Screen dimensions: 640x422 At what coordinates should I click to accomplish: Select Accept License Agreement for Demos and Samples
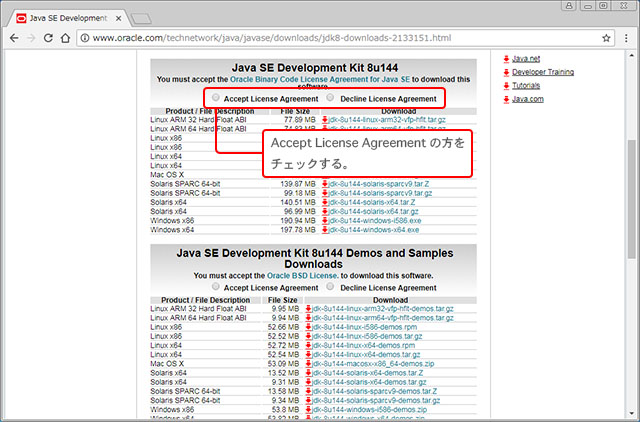click(x=216, y=287)
